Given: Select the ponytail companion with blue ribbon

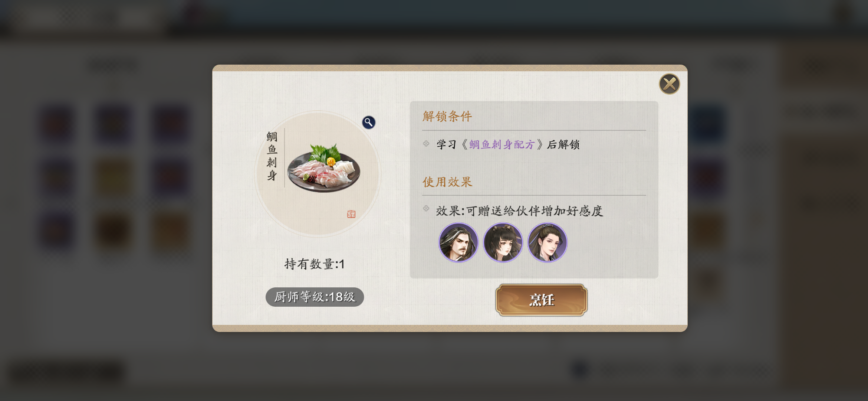Looking at the screenshot, I should [x=548, y=242].
